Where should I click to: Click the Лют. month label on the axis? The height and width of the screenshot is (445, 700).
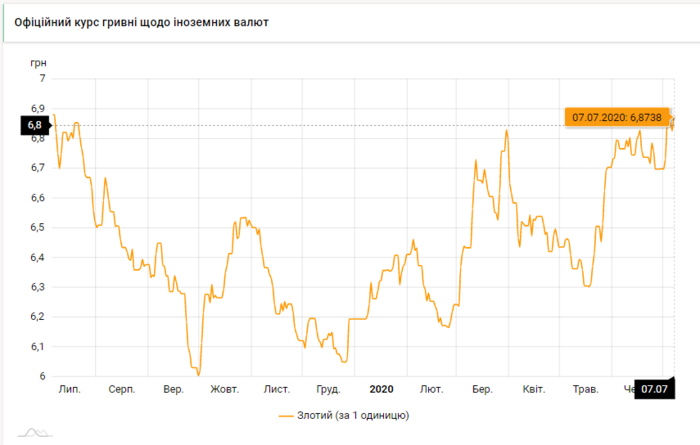click(x=432, y=389)
